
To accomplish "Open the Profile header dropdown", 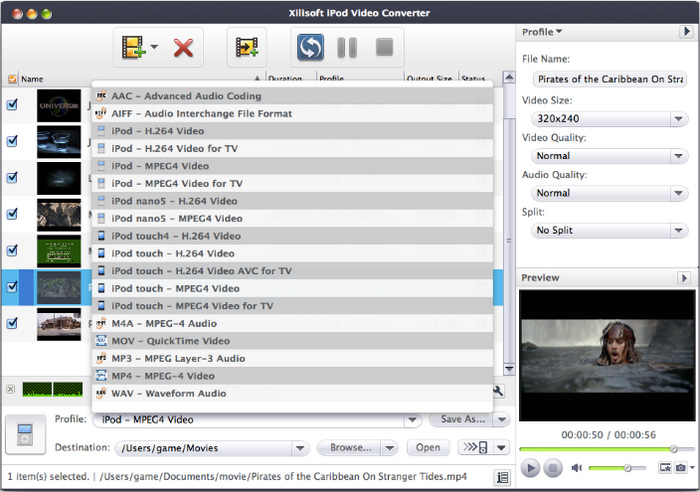I will tap(542, 32).
